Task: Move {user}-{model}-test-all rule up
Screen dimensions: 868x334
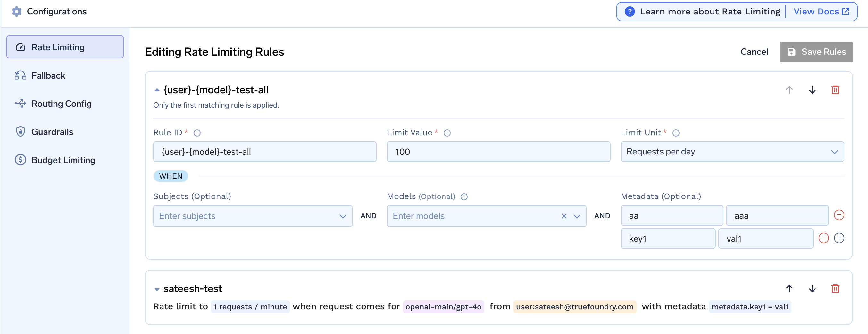Action: [789, 90]
